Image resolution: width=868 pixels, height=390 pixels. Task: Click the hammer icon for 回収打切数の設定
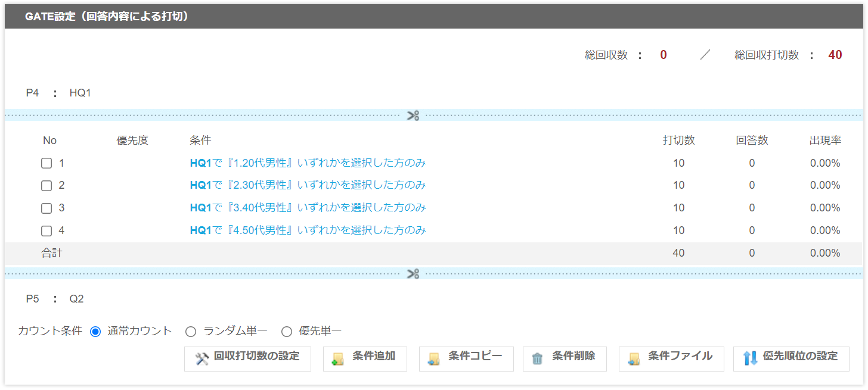(202, 358)
